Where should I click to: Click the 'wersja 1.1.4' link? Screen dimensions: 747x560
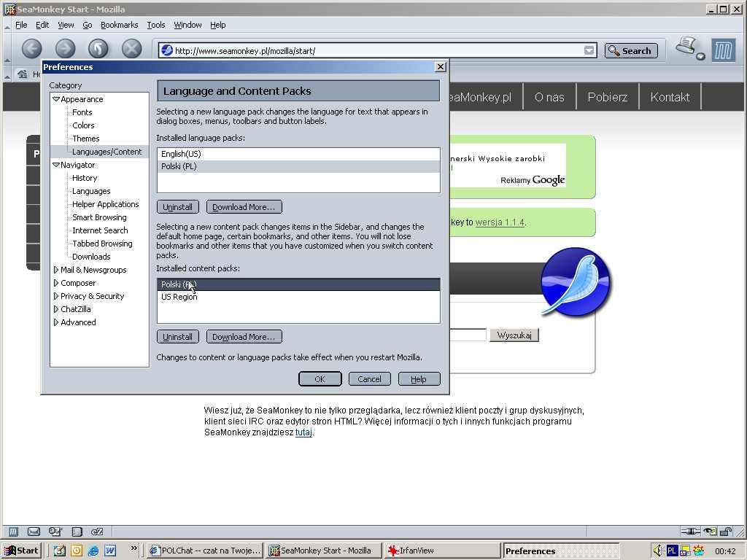click(500, 222)
